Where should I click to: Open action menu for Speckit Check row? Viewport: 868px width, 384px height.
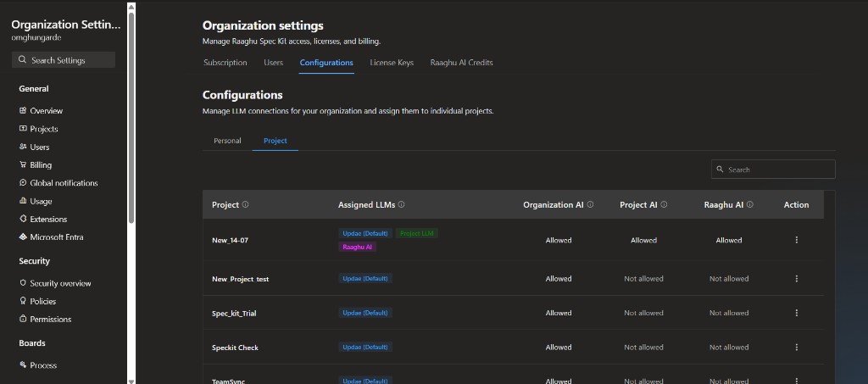pos(797,348)
